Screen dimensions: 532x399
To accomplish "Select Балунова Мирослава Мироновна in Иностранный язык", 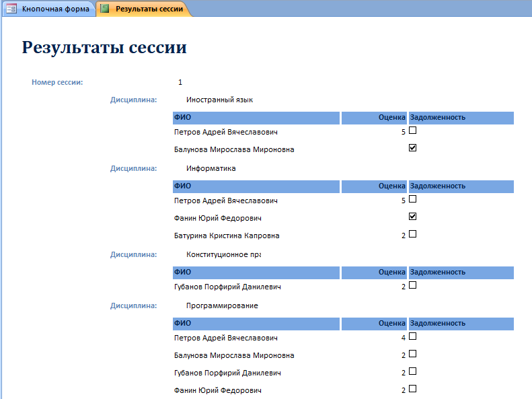I will pos(234,149).
